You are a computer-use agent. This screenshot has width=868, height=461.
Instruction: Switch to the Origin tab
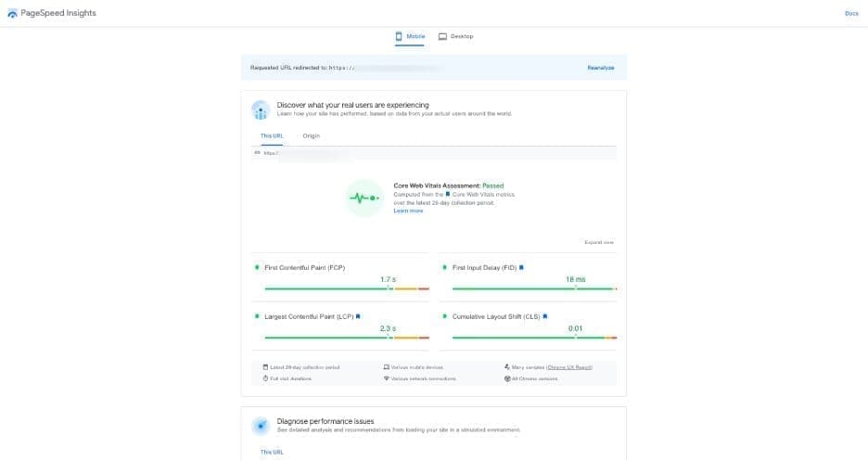311,135
